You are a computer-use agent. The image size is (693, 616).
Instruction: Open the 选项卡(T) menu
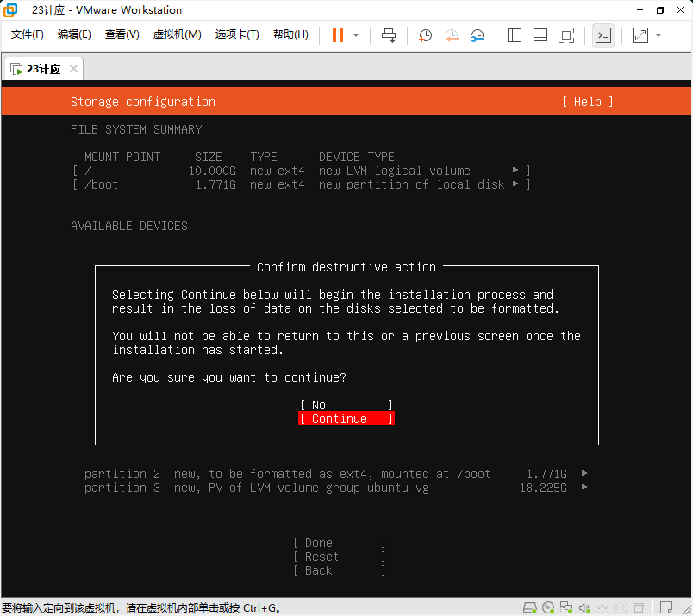[x=237, y=34]
